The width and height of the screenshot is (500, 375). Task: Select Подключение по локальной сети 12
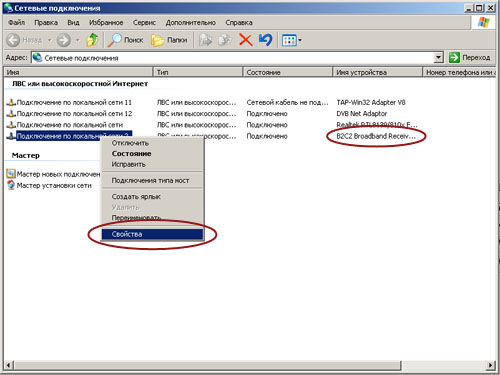coord(74,114)
